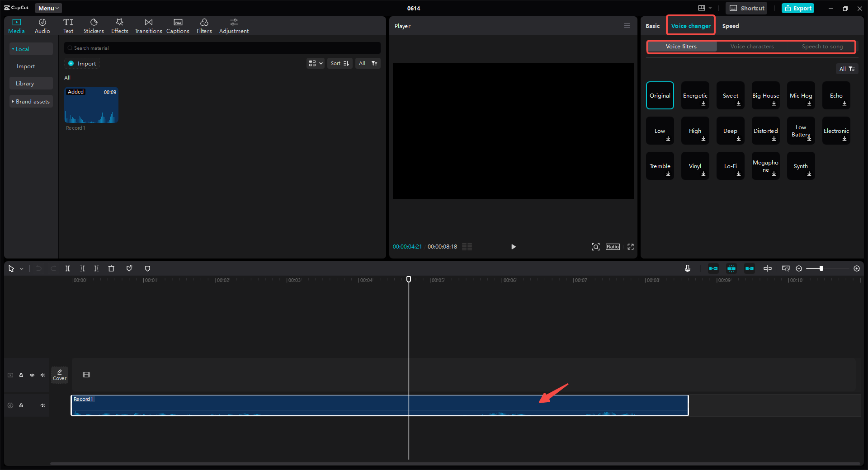The height and width of the screenshot is (470, 868).
Task: Open the Player hamburger menu
Action: [x=627, y=26]
